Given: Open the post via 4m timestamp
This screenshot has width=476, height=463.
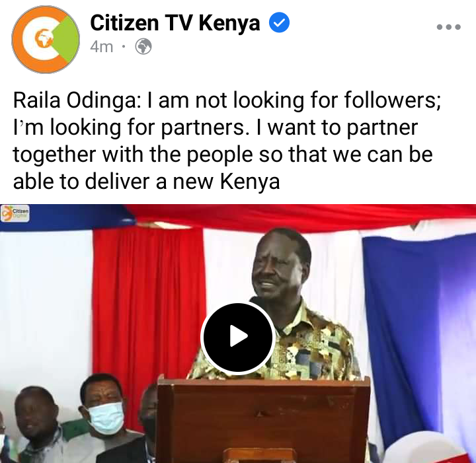Looking at the screenshot, I should tap(102, 47).
